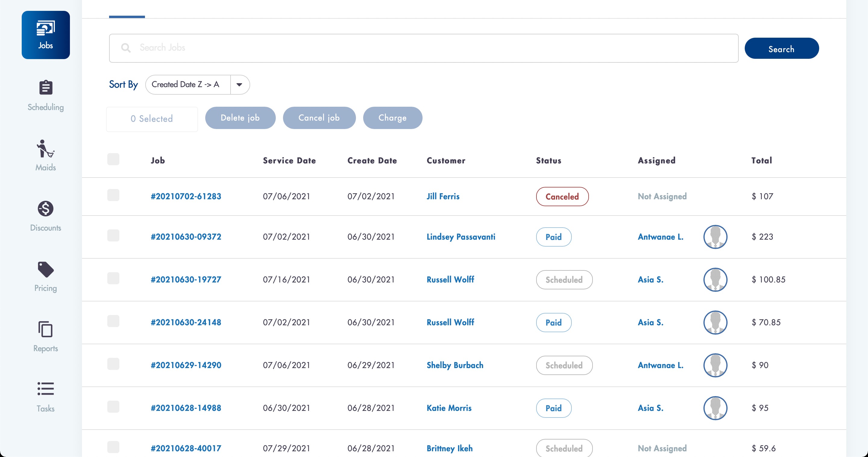Expand the Sort By dropdown arrow
868x457 pixels.
pyautogui.click(x=239, y=85)
